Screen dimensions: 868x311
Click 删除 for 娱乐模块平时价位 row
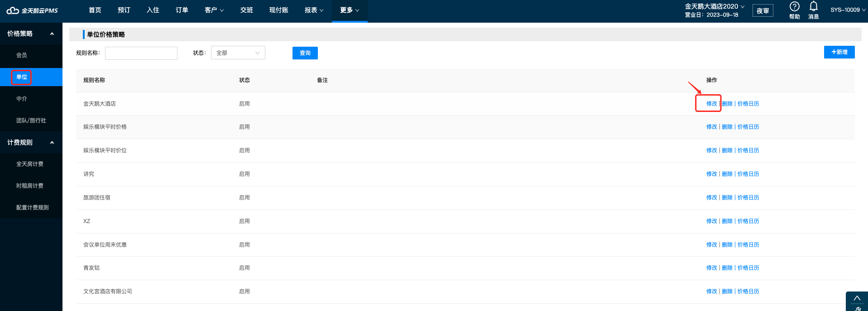pyautogui.click(x=727, y=151)
